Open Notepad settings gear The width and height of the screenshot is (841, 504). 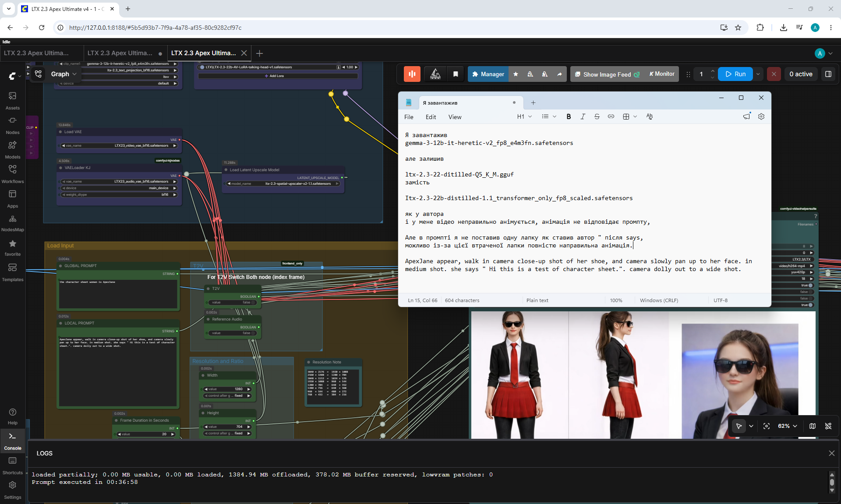coord(761,116)
